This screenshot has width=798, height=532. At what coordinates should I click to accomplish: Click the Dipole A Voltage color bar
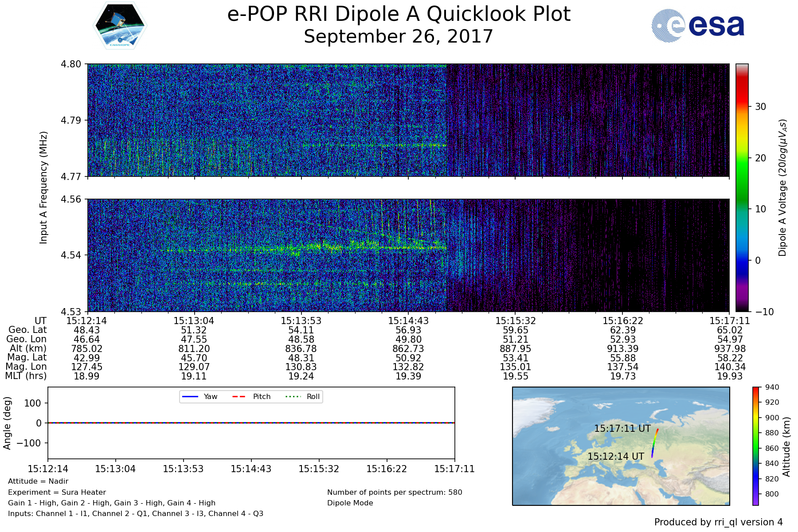click(x=742, y=187)
